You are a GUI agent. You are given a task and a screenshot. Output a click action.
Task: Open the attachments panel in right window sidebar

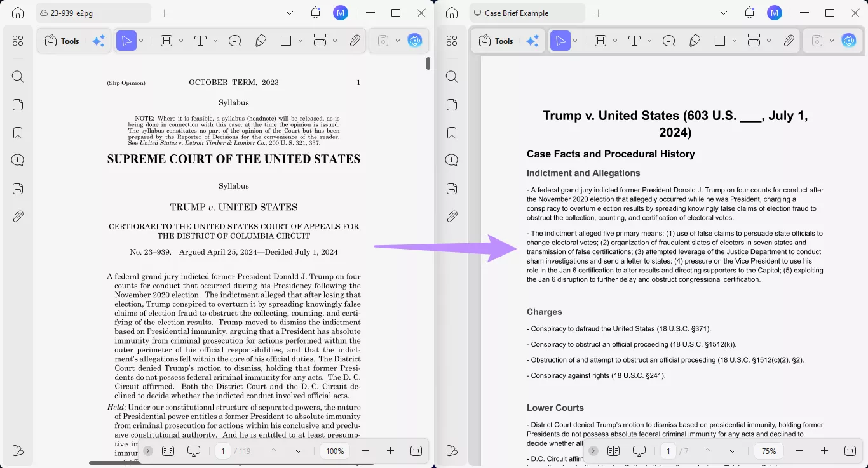click(x=452, y=217)
